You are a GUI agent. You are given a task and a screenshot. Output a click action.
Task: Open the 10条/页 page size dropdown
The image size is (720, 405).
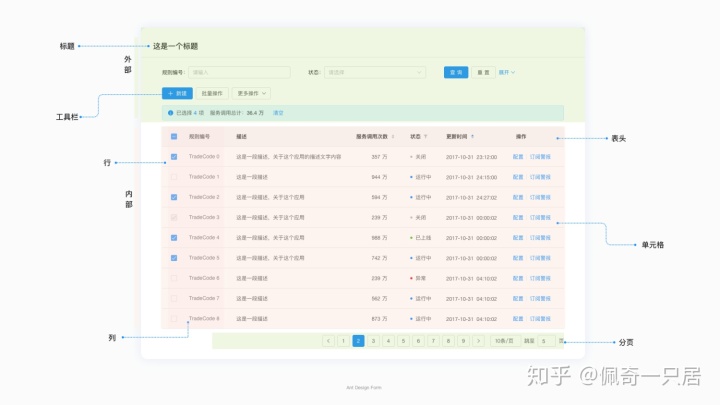point(505,341)
